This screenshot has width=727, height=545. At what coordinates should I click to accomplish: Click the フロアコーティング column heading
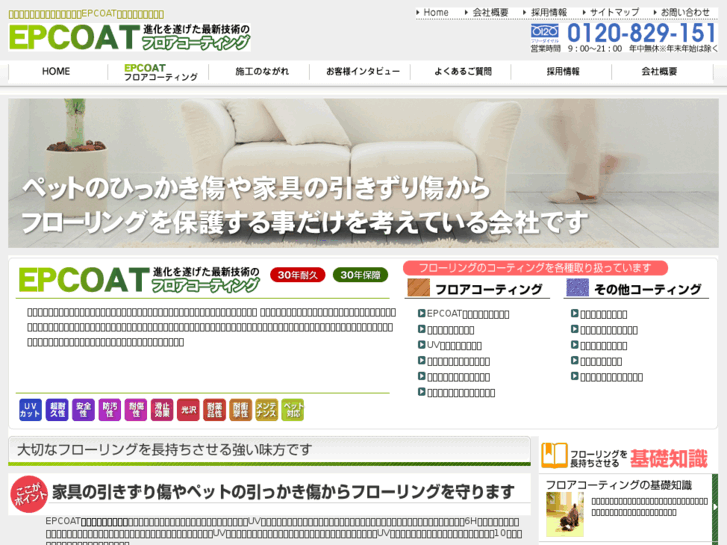489,289
